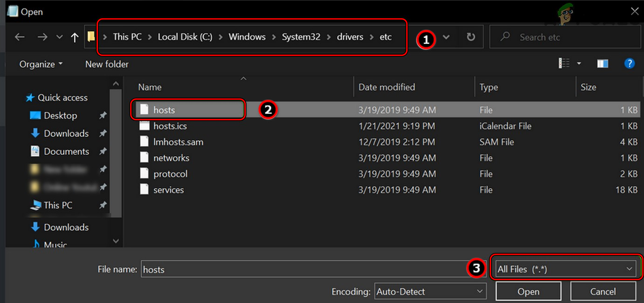Open Help via the question mark icon
Image resolution: width=644 pixels, height=303 pixels.
pyautogui.click(x=630, y=63)
